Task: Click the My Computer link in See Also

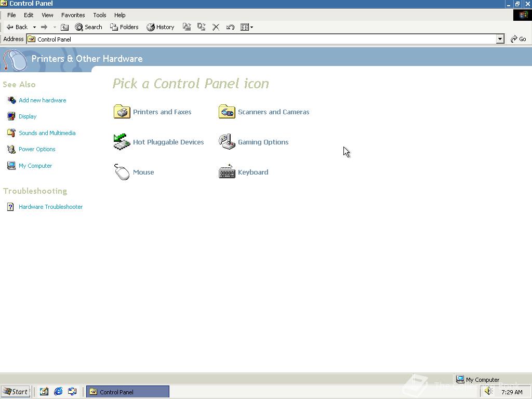Action: click(35, 166)
